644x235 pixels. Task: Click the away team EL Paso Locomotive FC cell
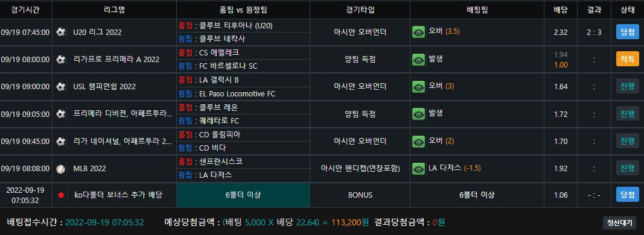pyautogui.click(x=243, y=93)
